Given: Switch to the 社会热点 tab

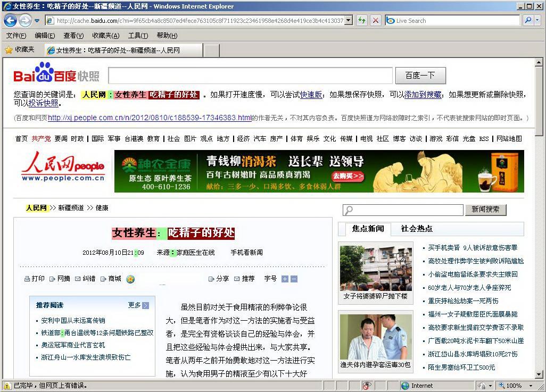Looking at the screenshot, I should click(416, 229).
